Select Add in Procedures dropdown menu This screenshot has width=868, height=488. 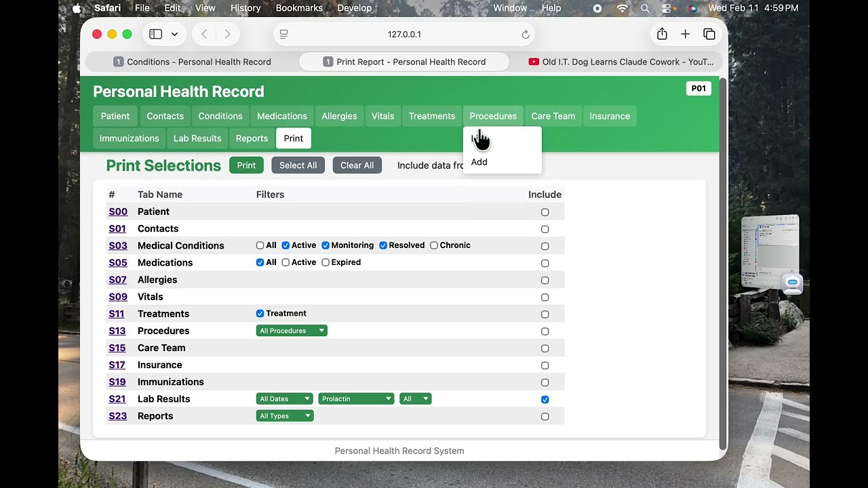pos(502,162)
